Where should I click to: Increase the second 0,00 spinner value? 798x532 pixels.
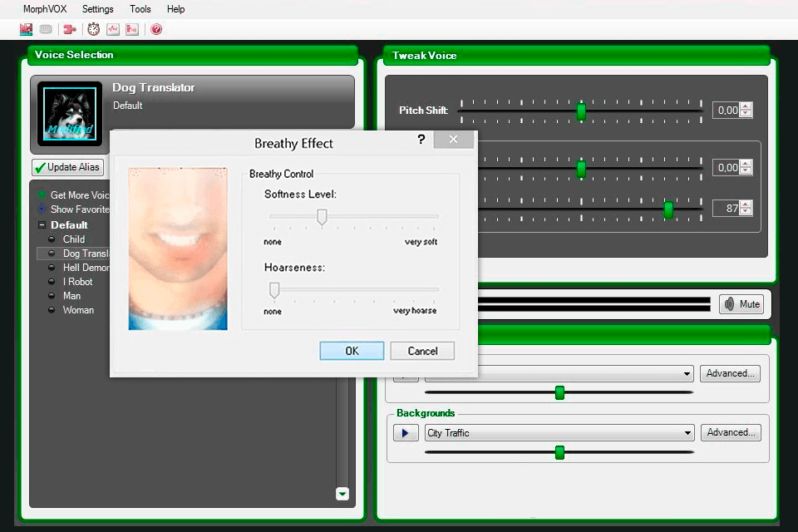pos(746,164)
